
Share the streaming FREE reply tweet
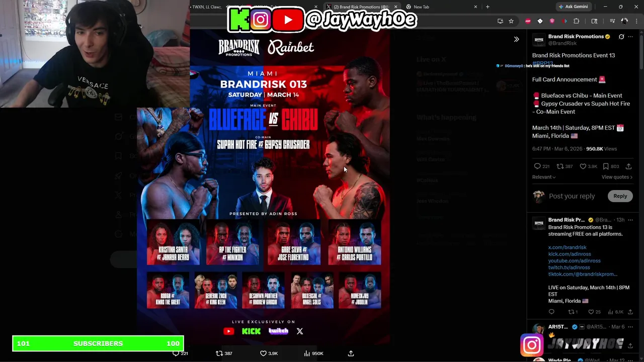tap(630, 312)
